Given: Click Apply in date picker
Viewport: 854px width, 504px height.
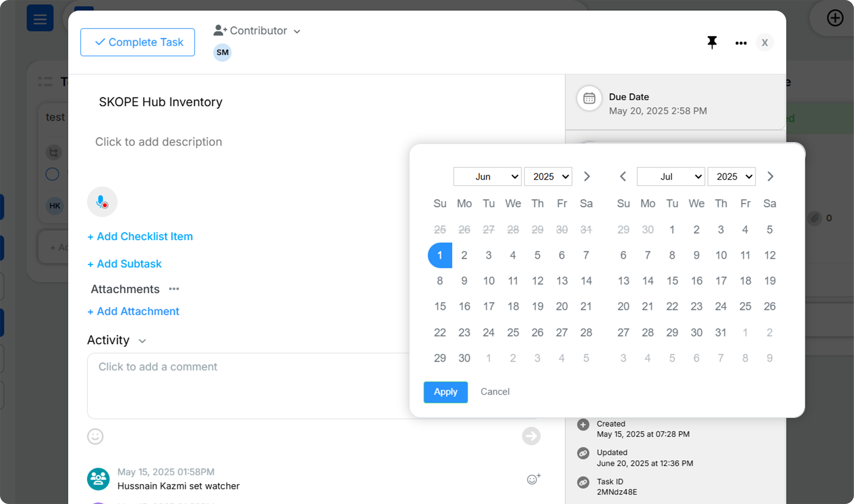Looking at the screenshot, I should 445,392.
